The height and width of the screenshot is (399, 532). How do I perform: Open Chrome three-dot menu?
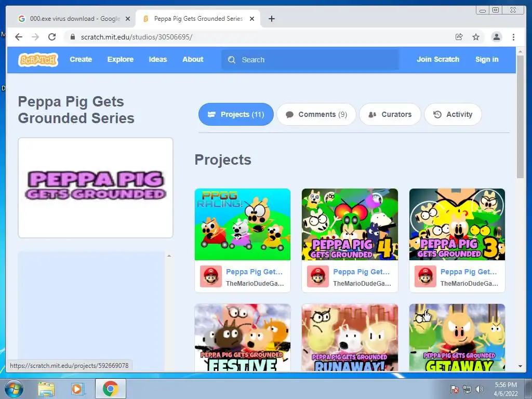coord(513,37)
